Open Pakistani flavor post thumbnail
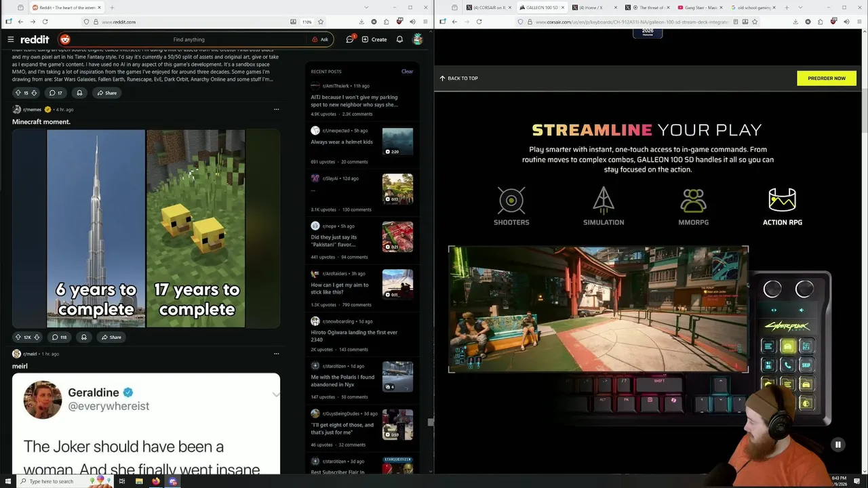The height and width of the screenshot is (488, 868). [x=397, y=237]
